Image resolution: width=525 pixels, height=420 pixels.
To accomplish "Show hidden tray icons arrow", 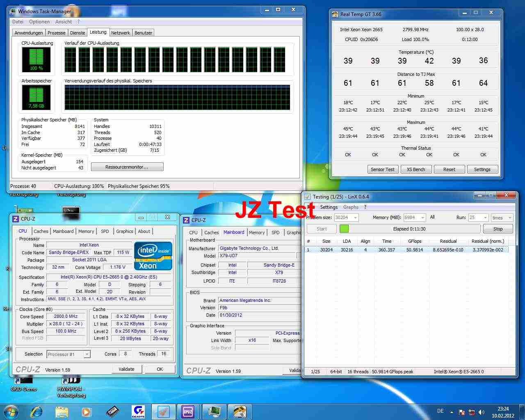I will coord(452,412).
